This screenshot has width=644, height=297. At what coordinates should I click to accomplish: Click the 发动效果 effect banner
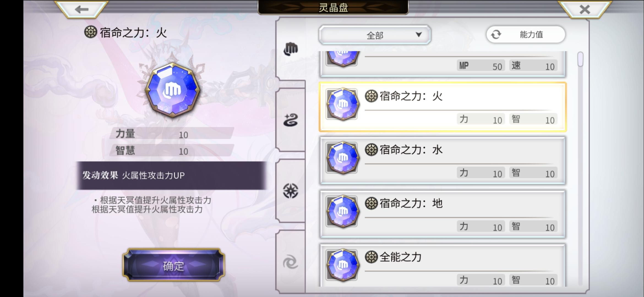pos(171,175)
